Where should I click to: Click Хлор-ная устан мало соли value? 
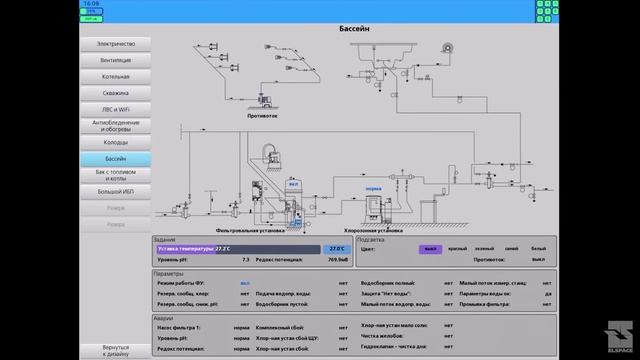[448, 326]
